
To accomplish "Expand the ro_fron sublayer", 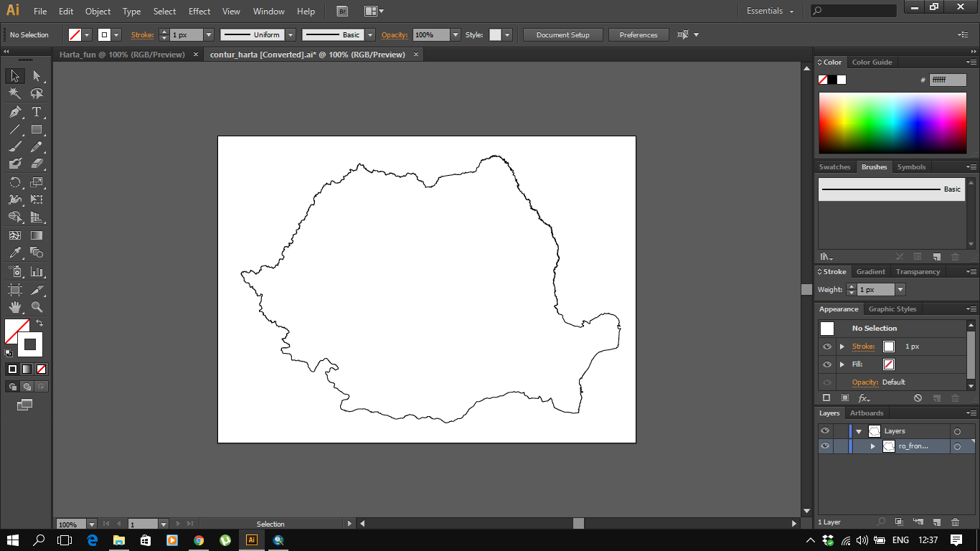I will click(x=873, y=446).
